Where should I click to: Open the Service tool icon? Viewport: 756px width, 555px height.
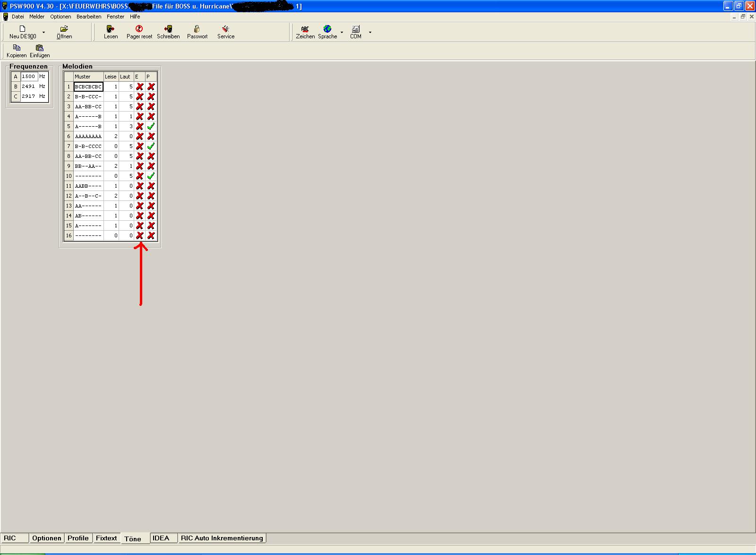pos(225,29)
